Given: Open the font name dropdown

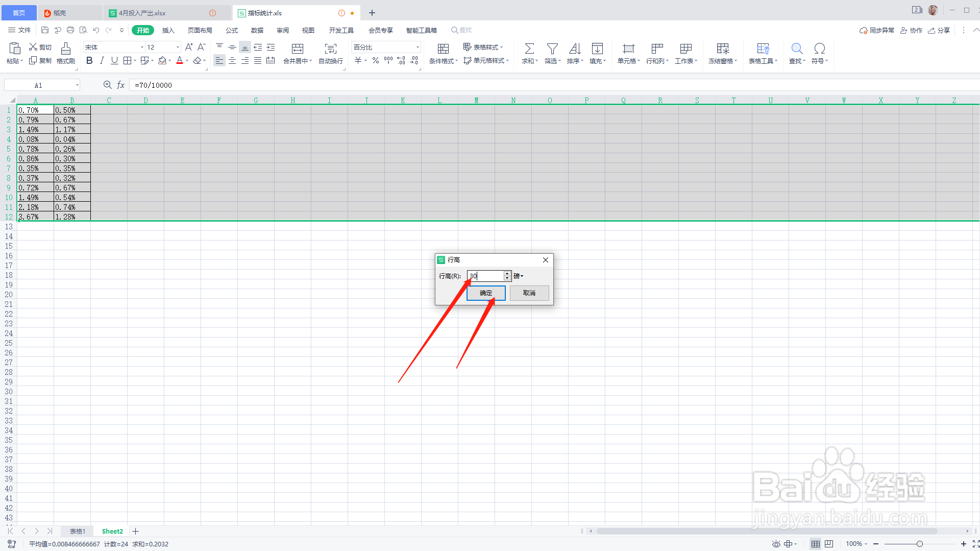Looking at the screenshot, I should (142, 47).
